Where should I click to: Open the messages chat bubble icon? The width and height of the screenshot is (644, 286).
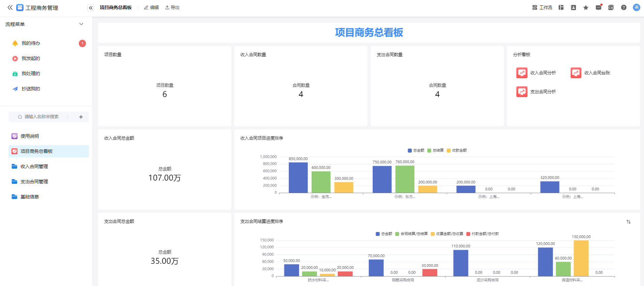(x=598, y=7)
